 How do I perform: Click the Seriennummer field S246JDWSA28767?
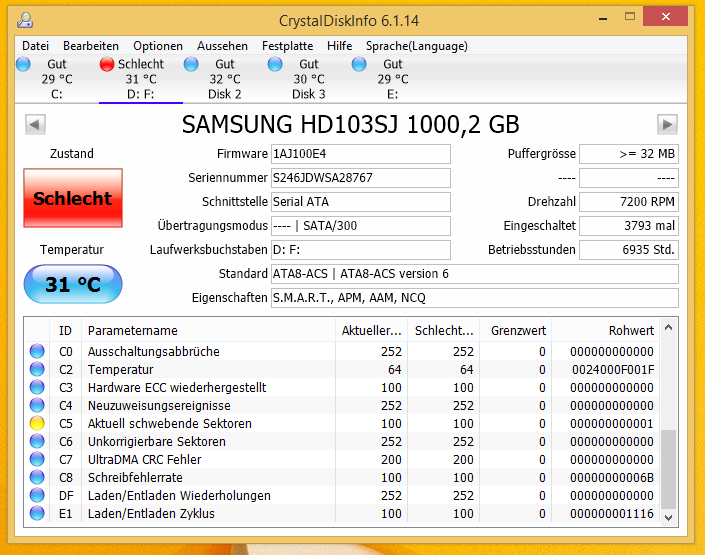(x=361, y=178)
